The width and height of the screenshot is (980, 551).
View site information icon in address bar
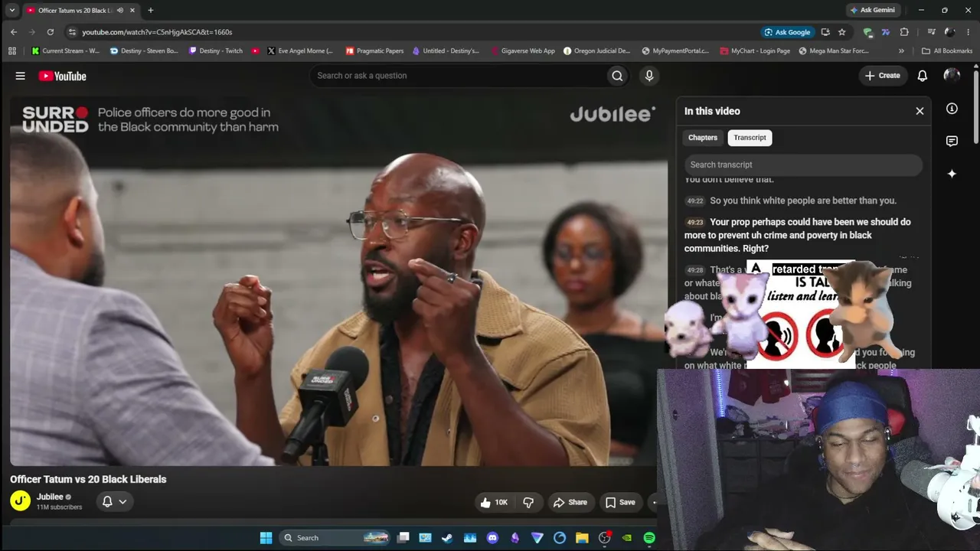click(72, 32)
